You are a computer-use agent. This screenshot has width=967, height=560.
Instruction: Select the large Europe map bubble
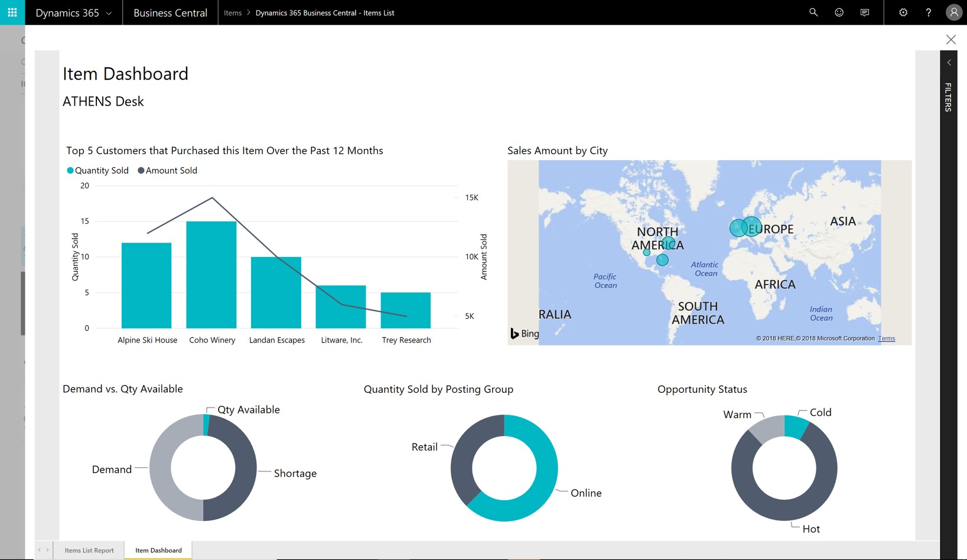(751, 226)
